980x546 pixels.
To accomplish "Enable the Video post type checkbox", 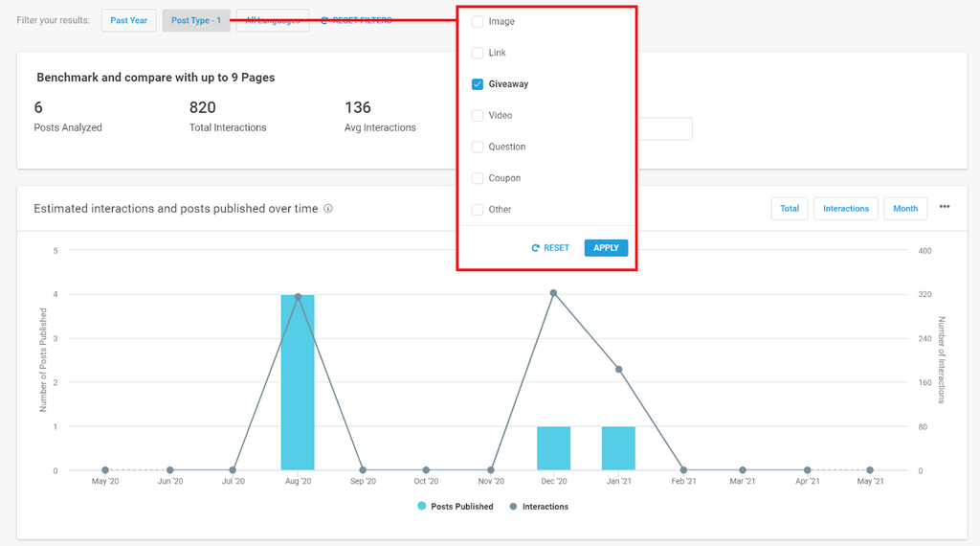I will pyautogui.click(x=478, y=116).
